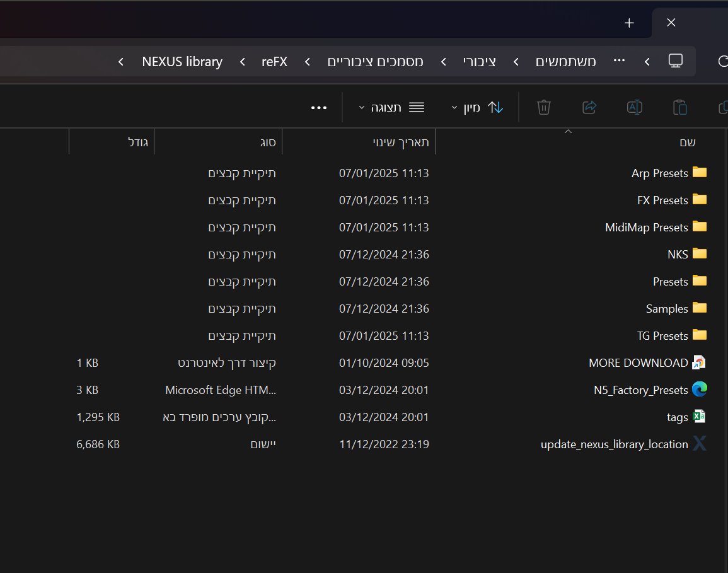
Task: Click the Microsoft Edge HTM... type cell
Action: point(221,390)
